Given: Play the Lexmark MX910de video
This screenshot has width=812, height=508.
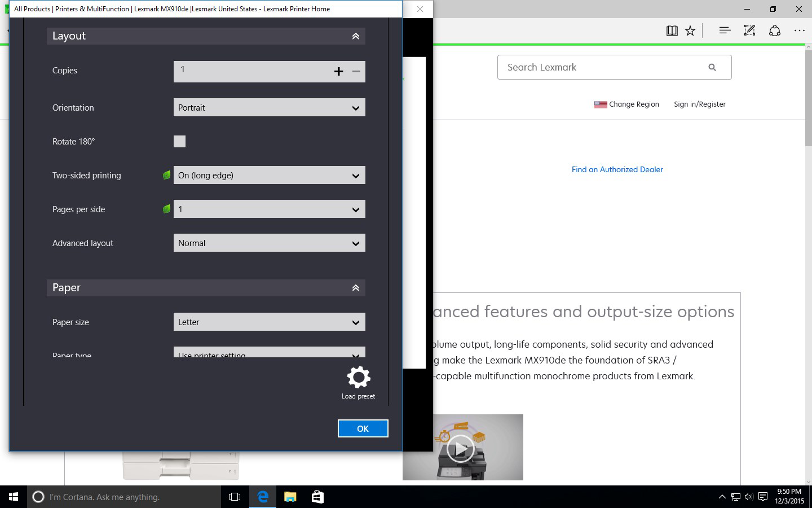Looking at the screenshot, I should tap(461, 448).
